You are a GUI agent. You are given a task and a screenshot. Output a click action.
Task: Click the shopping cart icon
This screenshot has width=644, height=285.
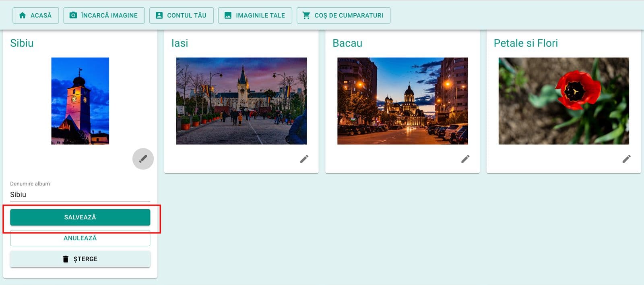[x=306, y=15]
